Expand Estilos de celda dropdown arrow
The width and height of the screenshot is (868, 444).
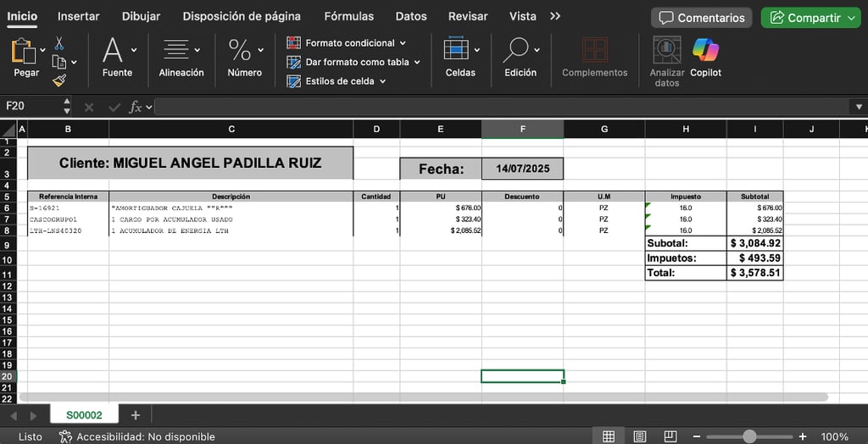click(x=382, y=81)
